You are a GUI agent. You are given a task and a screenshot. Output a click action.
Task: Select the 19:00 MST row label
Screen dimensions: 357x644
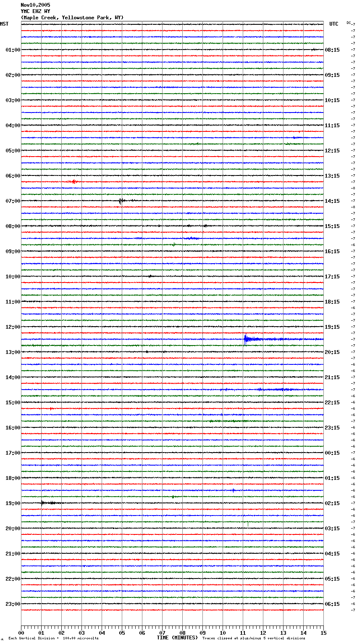pos(13,503)
